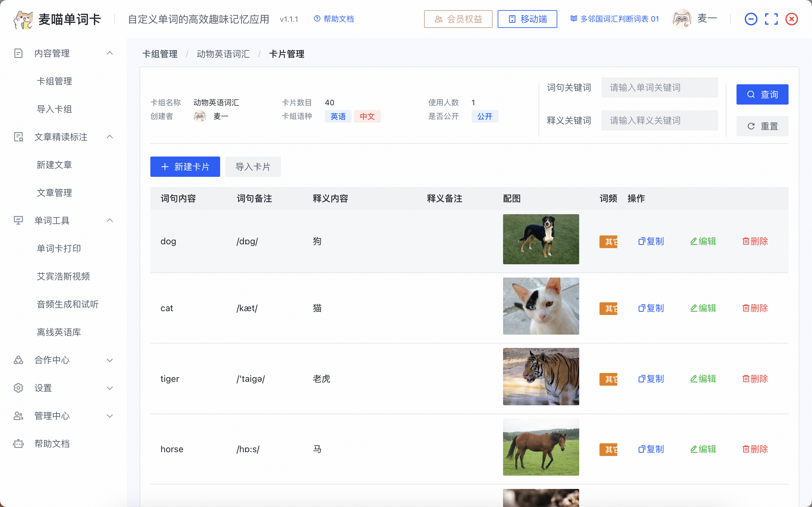Image resolution: width=812 pixels, height=507 pixels.
Task: Click the 请输入释义关键词 input field
Action: pos(659,120)
